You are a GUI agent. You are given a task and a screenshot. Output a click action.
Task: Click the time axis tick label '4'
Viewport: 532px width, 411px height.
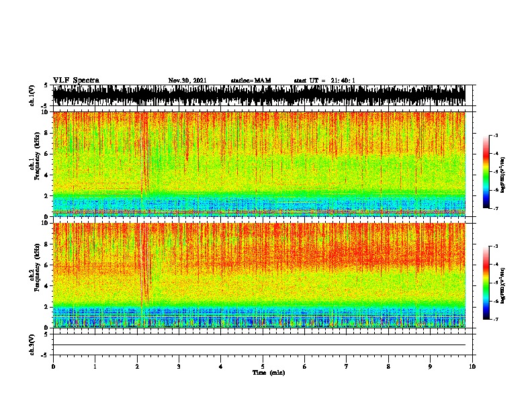coord(220,367)
